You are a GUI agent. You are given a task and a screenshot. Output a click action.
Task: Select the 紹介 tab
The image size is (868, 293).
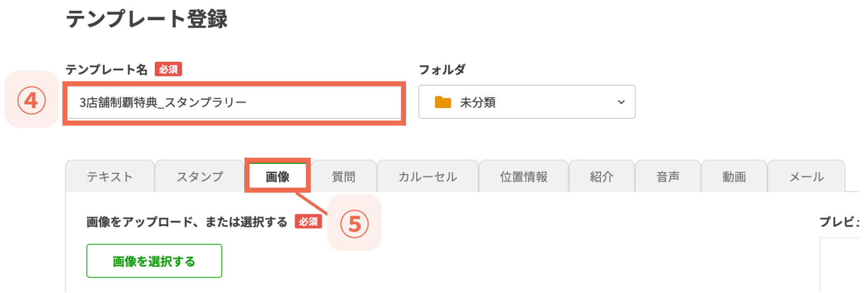pos(601,176)
